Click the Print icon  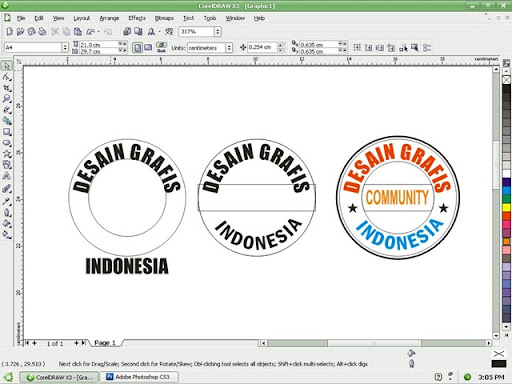tap(42, 31)
